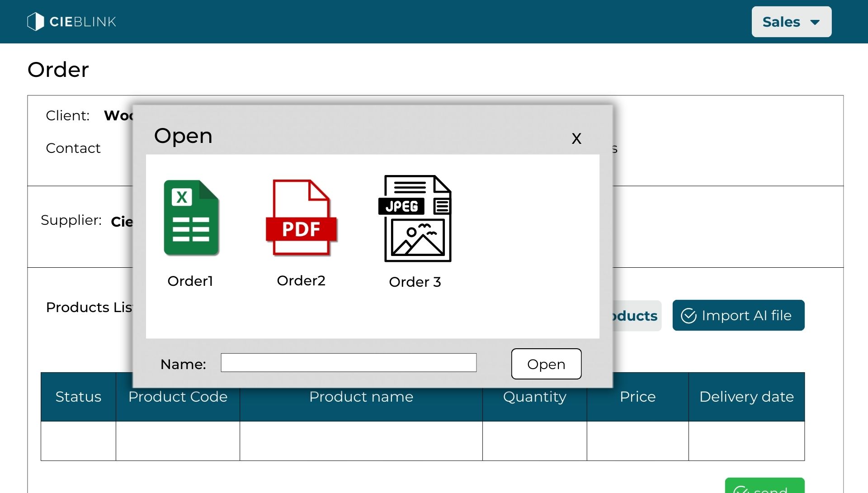The width and height of the screenshot is (868, 493).
Task: Select the Order 3 JPEG file icon
Action: [x=415, y=218]
